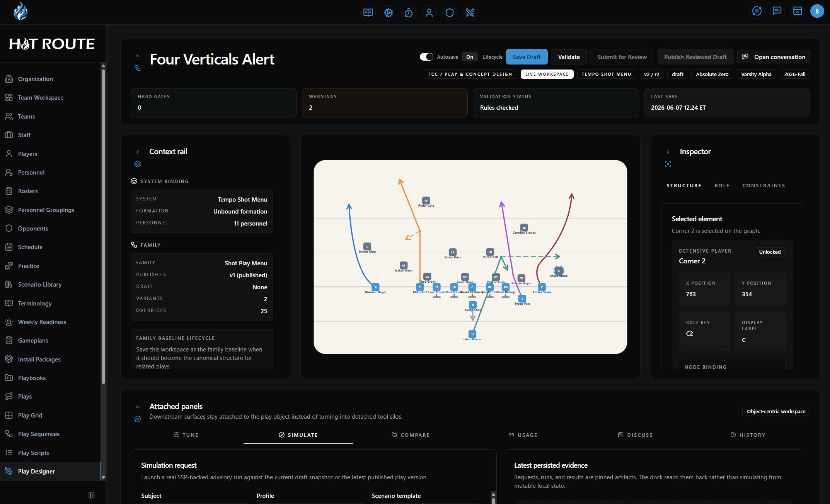The height and width of the screenshot is (504, 830).
Task: Click the link icon below header chevron
Action: coord(137,68)
